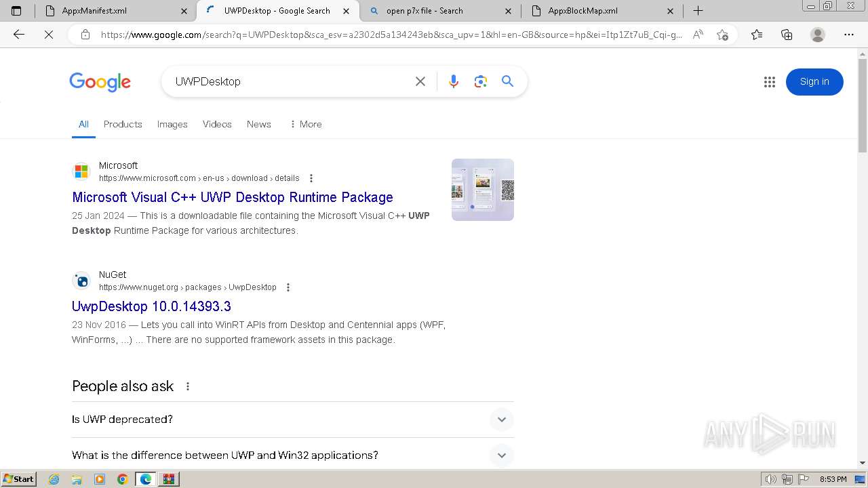The width and height of the screenshot is (868, 488).
Task: Open the Favorites list icon
Action: pyautogui.click(x=757, y=35)
